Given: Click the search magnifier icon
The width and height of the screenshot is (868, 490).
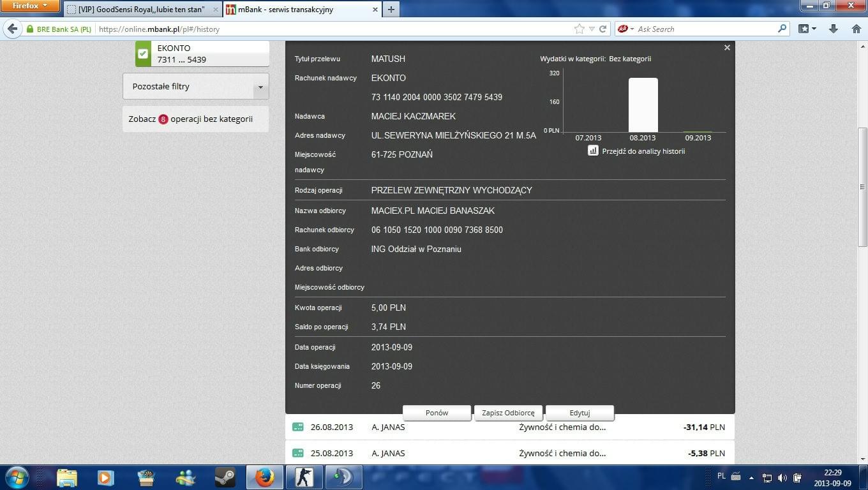Looking at the screenshot, I should coord(782,29).
